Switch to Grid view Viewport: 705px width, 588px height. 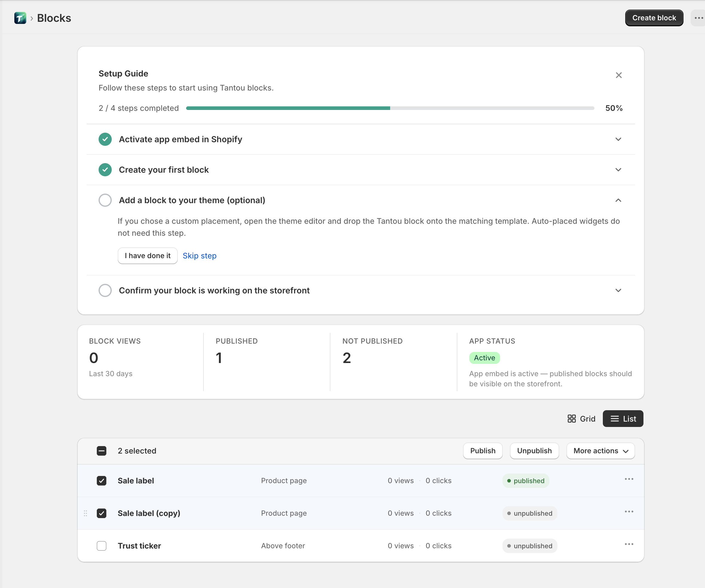[581, 419]
